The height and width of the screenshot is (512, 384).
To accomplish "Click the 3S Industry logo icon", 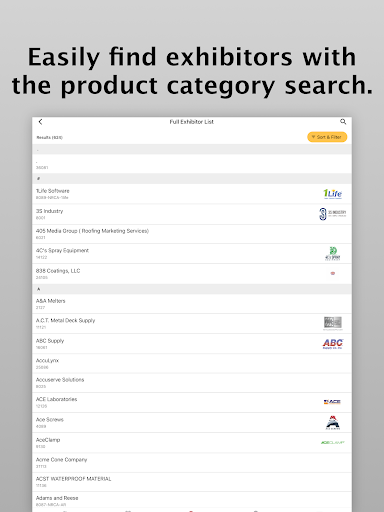I will [333, 214].
